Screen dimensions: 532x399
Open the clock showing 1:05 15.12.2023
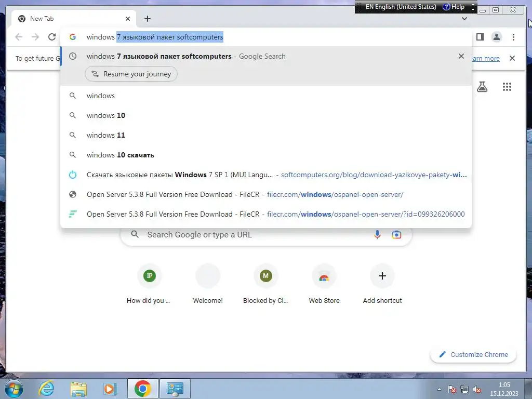(x=504, y=389)
